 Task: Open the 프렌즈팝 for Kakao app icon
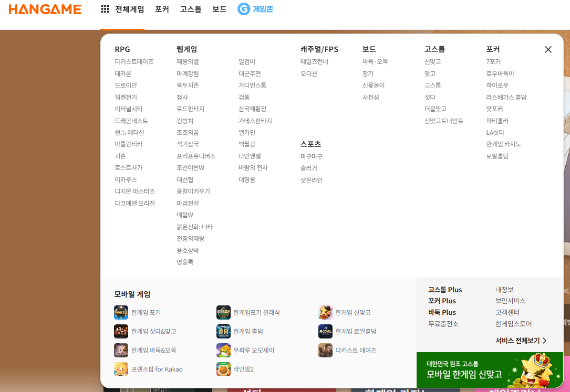(x=121, y=369)
